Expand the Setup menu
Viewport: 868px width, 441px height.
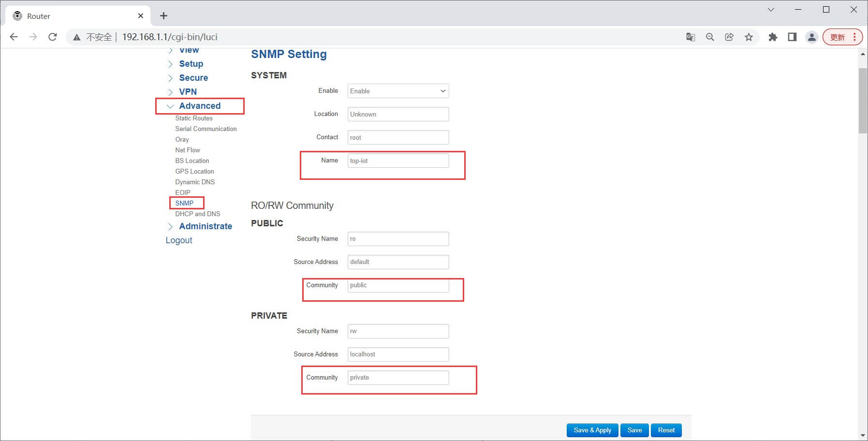tap(191, 64)
